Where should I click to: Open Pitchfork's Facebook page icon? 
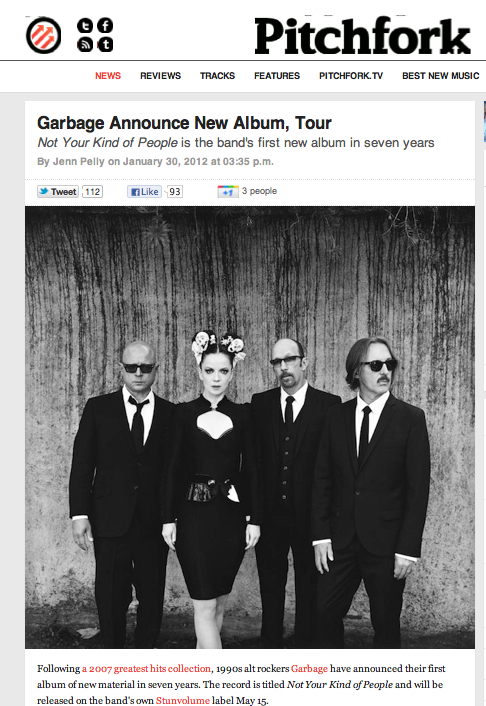[105, 26]
